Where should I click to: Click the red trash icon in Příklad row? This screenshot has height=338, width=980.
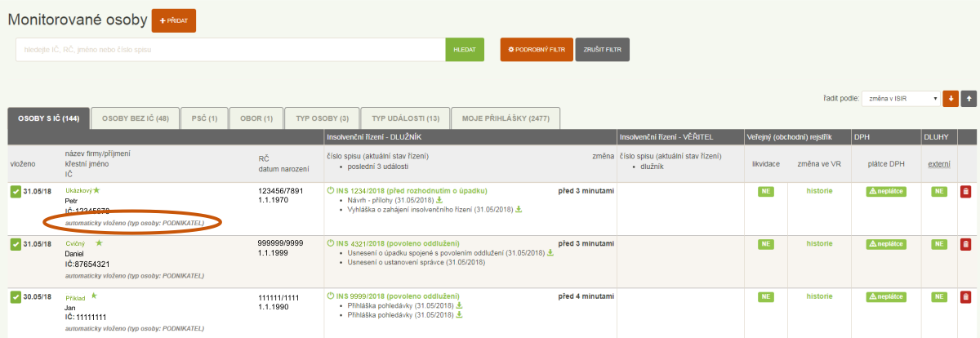(x=966, y=297)
